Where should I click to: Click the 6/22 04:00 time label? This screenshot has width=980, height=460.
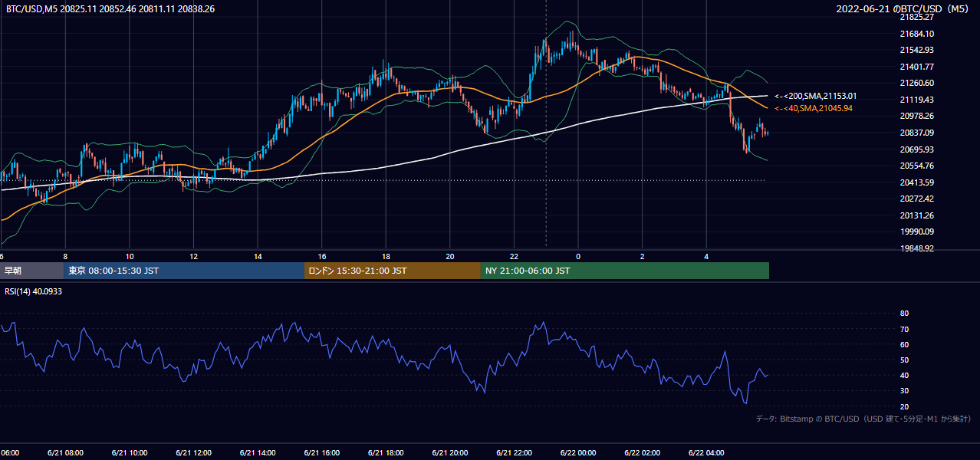[706, 452]
